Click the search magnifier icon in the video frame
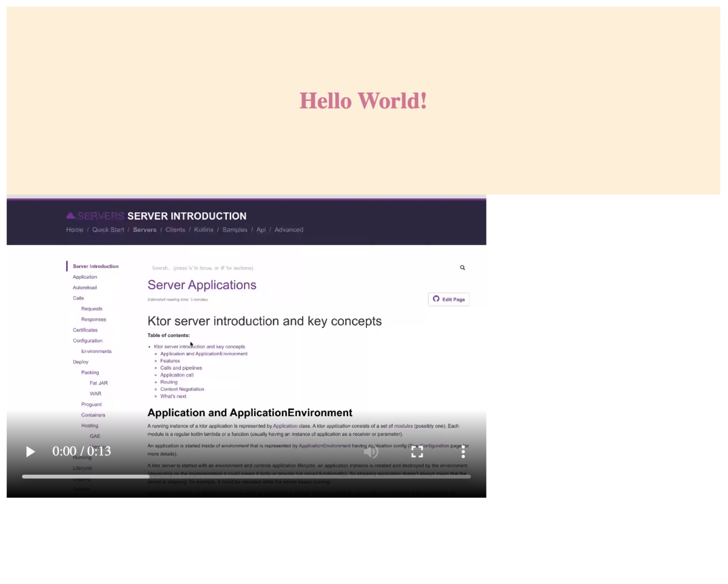Viewport: 728px width, 584px height. [x=462, y=267]
